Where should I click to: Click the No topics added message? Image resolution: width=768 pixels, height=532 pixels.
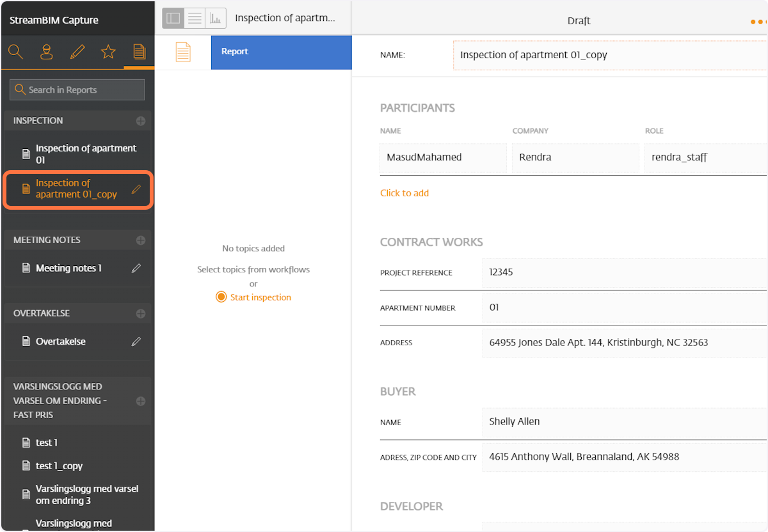point(253,249)
